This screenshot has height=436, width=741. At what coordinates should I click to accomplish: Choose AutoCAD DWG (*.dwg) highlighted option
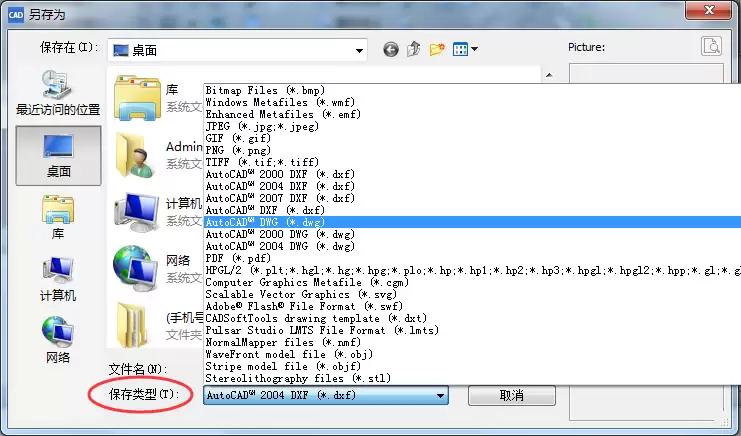tap(472, 222)
